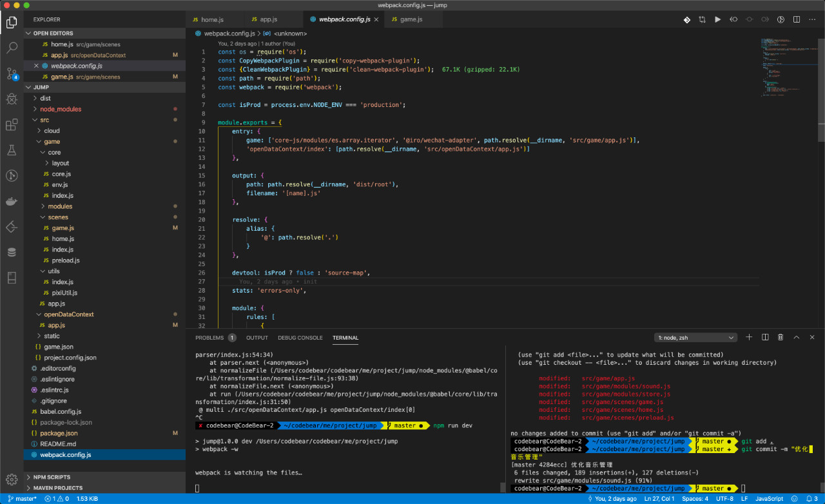The image size is (825, 504).
Task: Open the database view in activity bar
Action: tap(12, 252)
